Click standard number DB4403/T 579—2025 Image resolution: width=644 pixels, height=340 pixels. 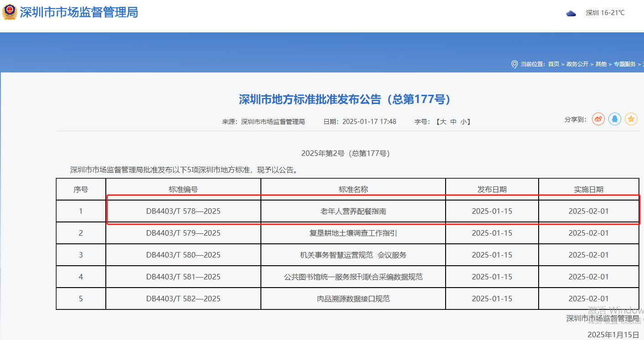pyautogui.click(x=183, y=233)
